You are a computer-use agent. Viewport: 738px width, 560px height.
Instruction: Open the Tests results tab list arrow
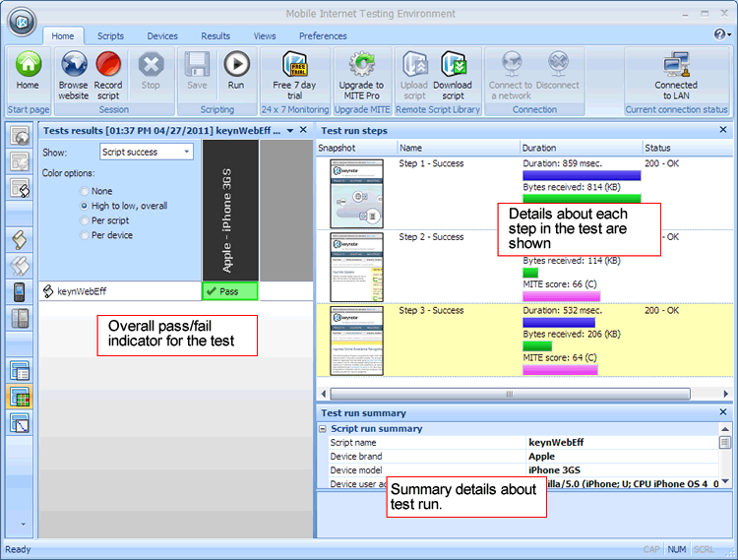(x=290, y=131)
